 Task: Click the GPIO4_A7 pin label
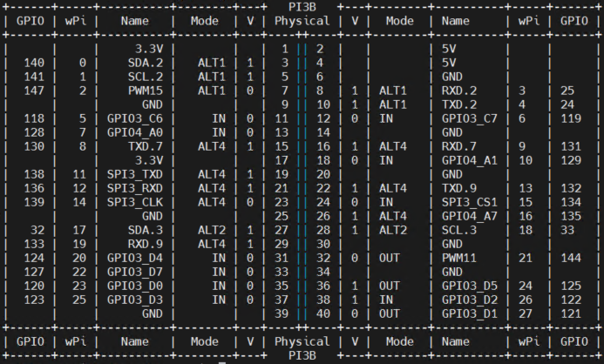tap(470, 217)
